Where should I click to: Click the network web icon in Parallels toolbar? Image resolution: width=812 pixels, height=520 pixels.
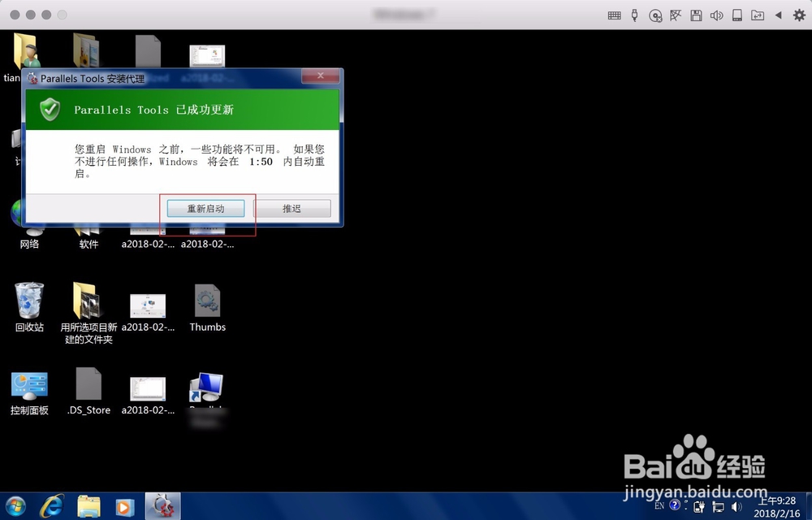pyautogui.click(x=676, y=15)
